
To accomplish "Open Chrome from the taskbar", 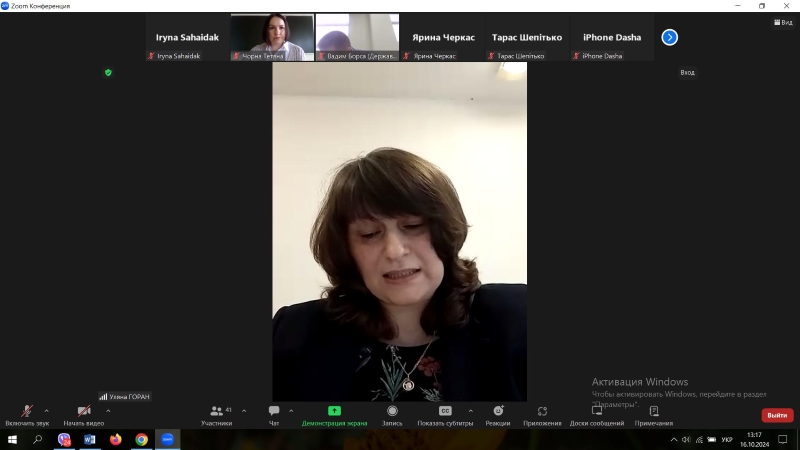I will click(x=141, y=439).
